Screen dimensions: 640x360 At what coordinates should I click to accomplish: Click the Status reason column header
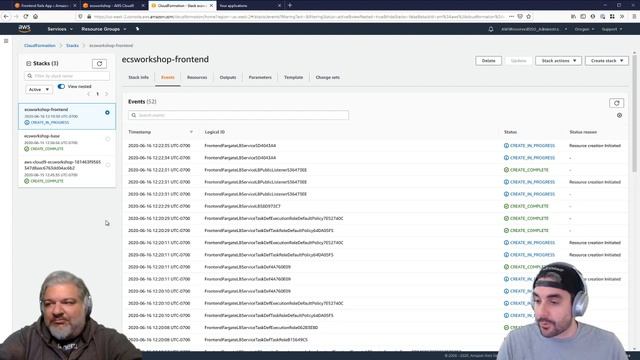[x=583, y=132]
